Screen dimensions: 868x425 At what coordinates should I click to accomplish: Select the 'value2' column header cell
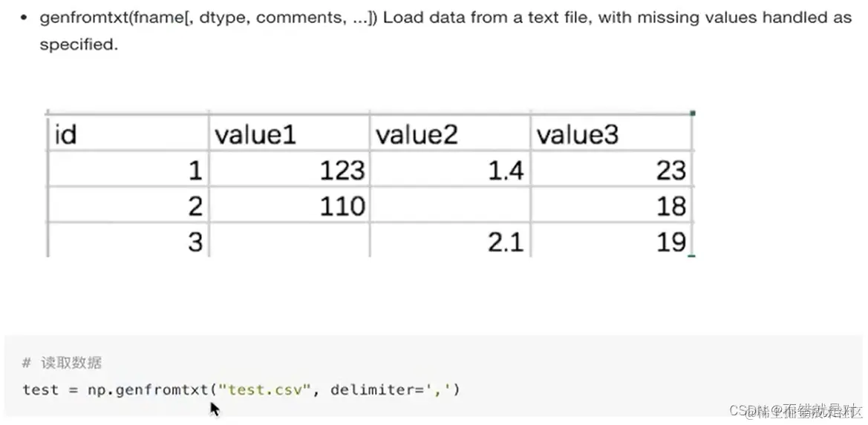tap(450, 134)
